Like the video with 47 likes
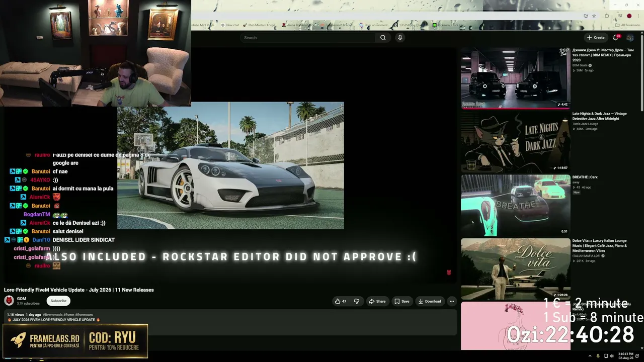The width and height of the screenshot is (644, 362). click(341, 301)
